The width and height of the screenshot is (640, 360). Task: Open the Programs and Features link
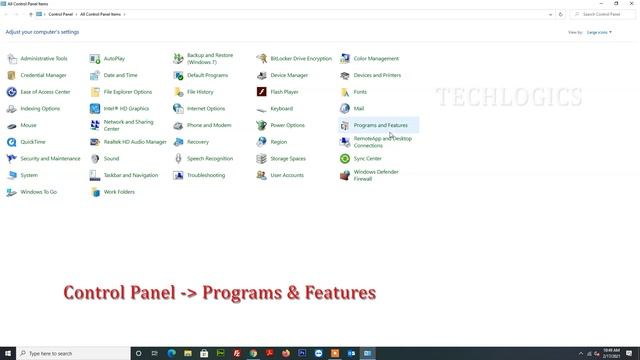pos(380,125)
